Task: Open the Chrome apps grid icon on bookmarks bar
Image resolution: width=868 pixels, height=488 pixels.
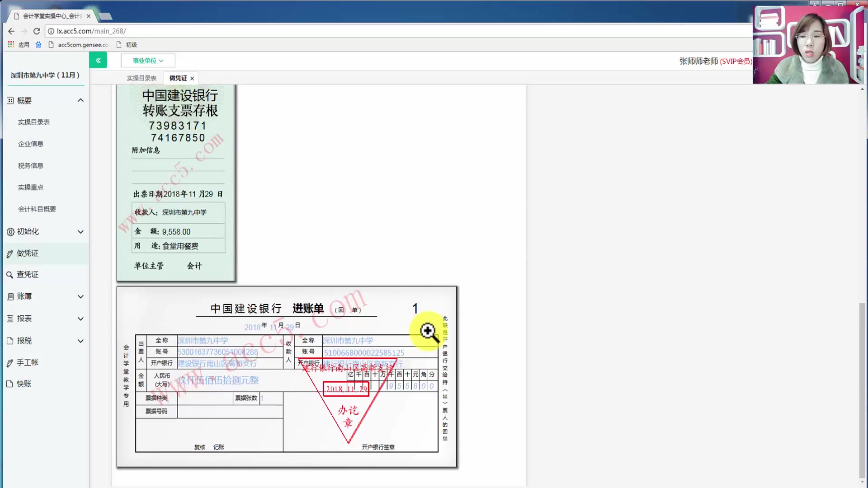Action: pyautogui.click(x=10, y=44)
